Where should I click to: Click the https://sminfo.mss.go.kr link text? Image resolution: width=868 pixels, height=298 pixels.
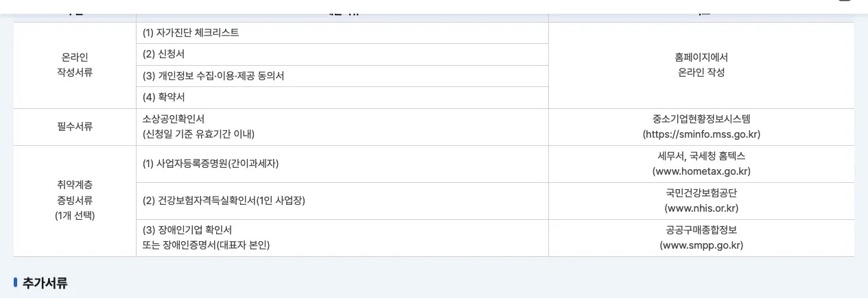701,134
